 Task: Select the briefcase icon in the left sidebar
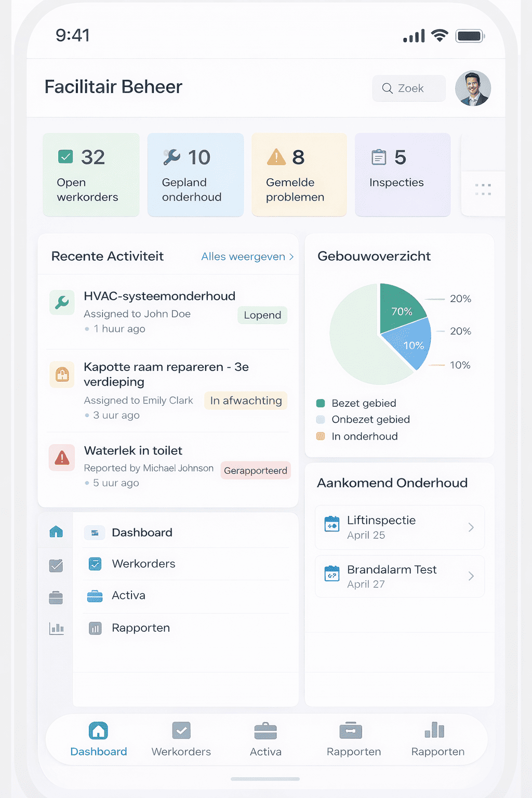click(56, 597)
